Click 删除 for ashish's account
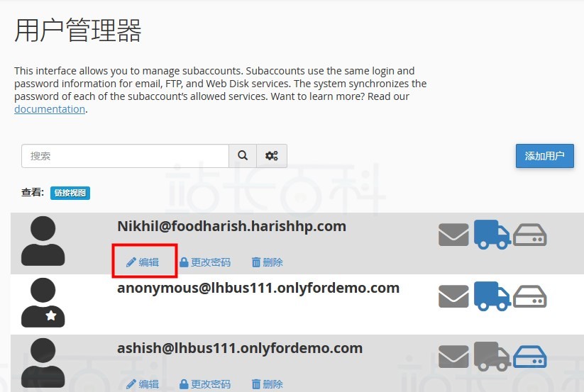584x392 pixels. coord(267,383)
